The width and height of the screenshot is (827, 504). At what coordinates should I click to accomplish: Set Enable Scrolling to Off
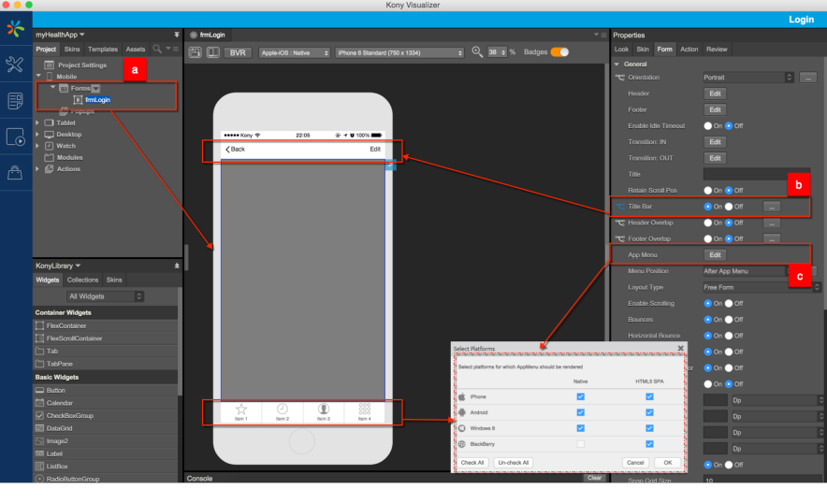click(x=729, y=304)
